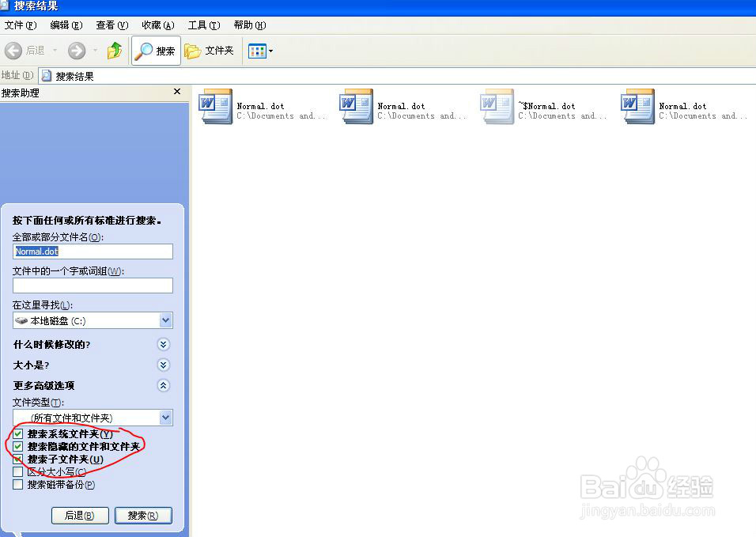Select the ~$Normal.dot file icon
This screenshot has width=756, height=537.
(x=497, y=106)
